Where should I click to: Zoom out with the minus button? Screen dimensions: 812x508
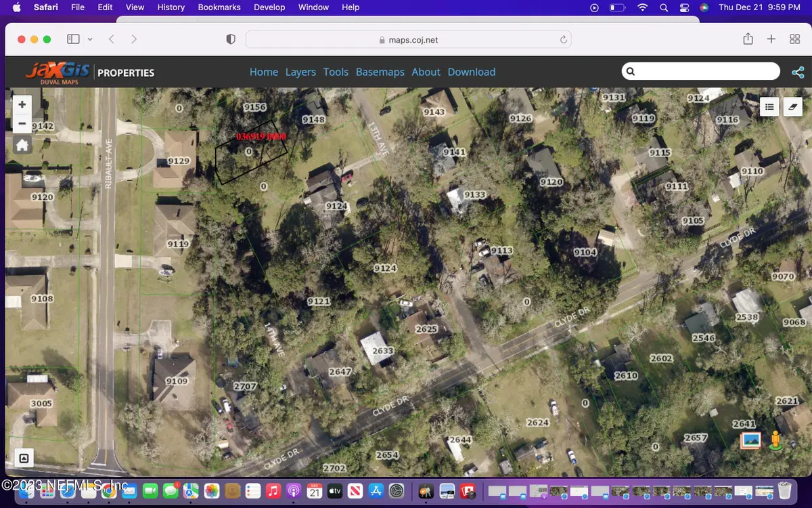[22, 123]
